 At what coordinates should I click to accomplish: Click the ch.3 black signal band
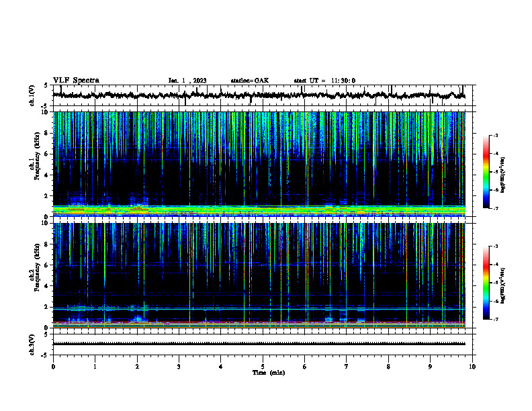click(259, 344)
